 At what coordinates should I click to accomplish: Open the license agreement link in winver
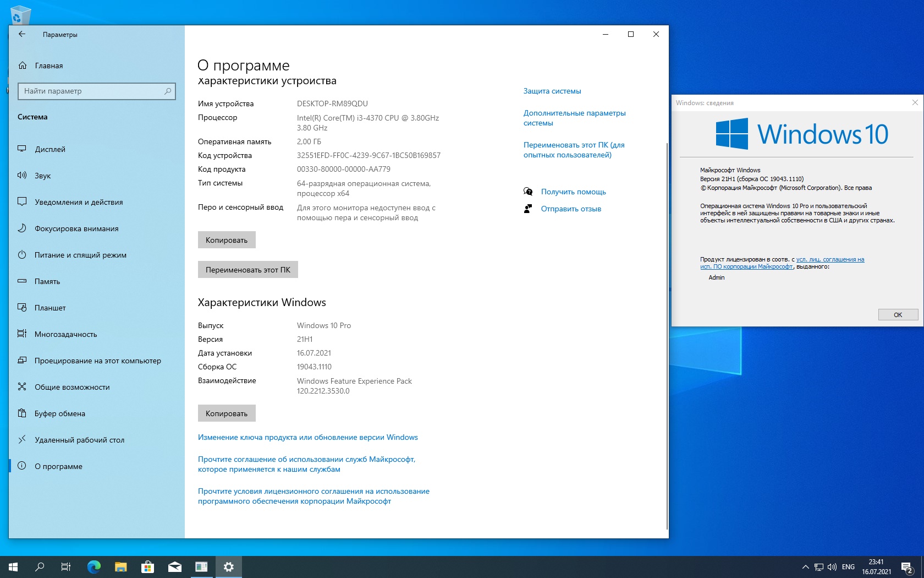click(x=782, y=263)
